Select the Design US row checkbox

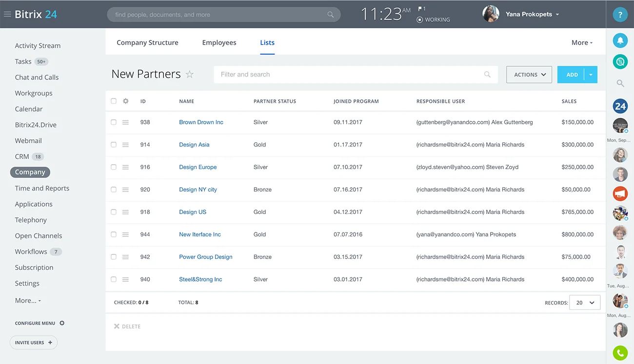(114, 212)
